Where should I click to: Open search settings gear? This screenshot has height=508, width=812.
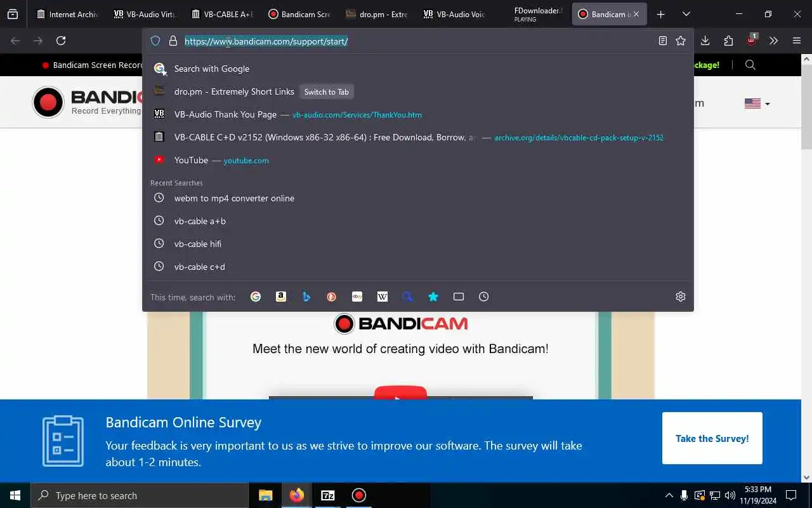pos(681,297)
